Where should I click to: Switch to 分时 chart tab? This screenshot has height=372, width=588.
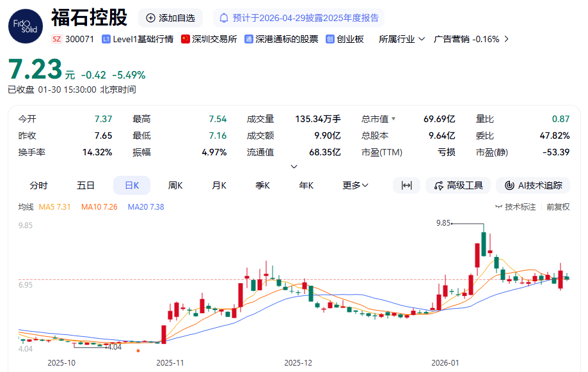point(38,185)
